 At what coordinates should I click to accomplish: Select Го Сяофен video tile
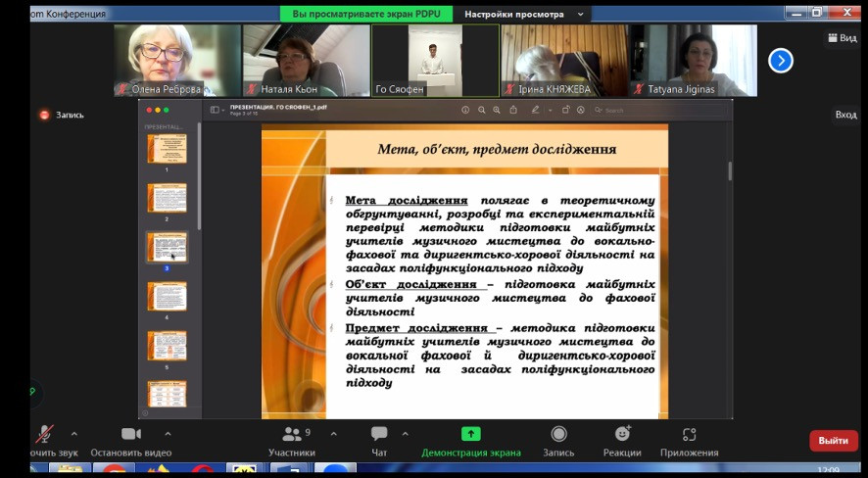435,61
